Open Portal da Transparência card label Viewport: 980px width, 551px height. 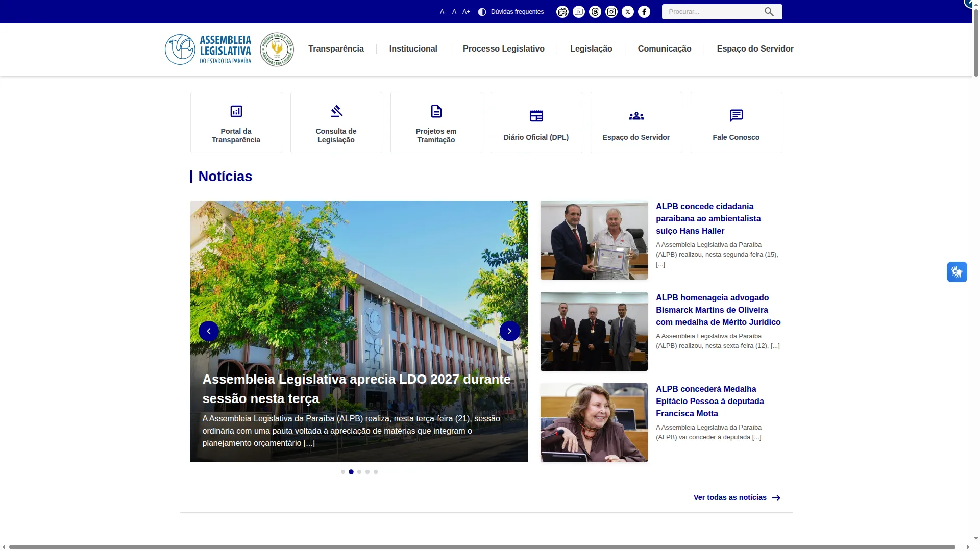pyautogui.click(x=236, y=136)
